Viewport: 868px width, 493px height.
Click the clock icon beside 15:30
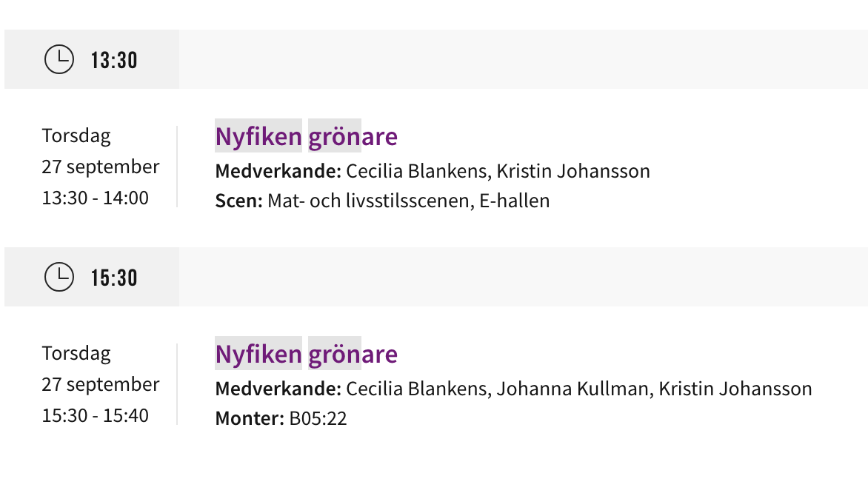point(59,277)
